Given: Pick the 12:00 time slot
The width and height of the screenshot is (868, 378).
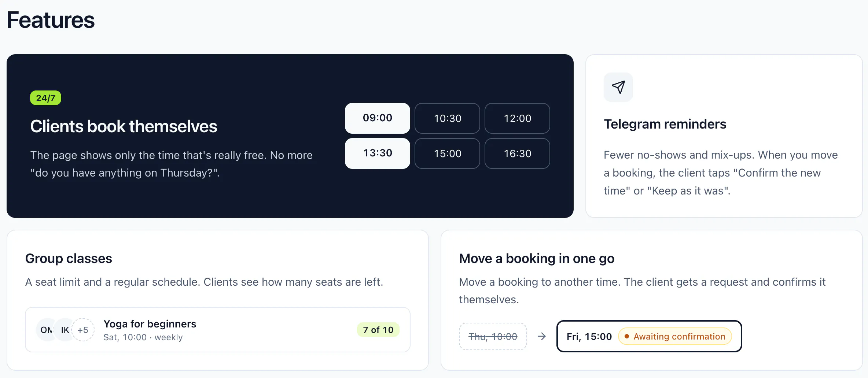Looking at the screenshot, I should coord(517,118).
